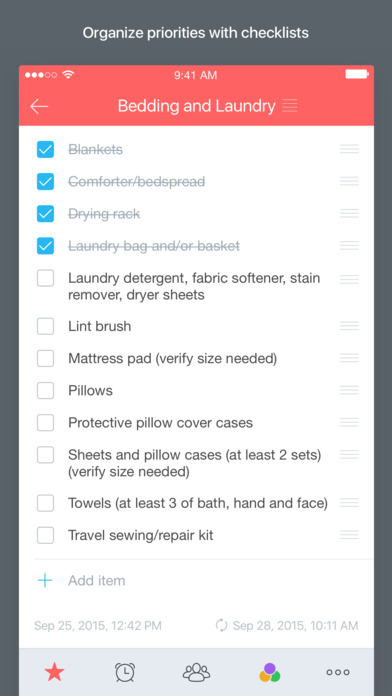Screen dimensions: 392x696
Task: Select the Protective pillow cover cases item
Action: click(160, 423)
